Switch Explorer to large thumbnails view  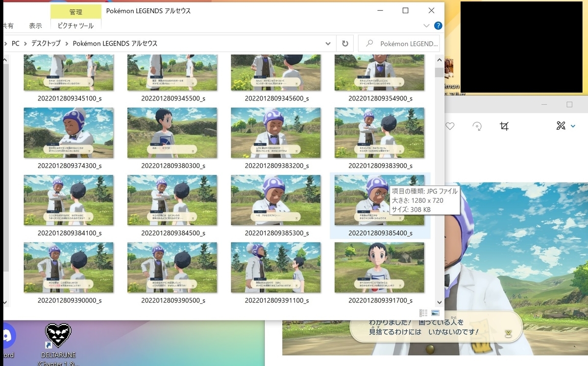pyautogui.click(x=435, y=313)
